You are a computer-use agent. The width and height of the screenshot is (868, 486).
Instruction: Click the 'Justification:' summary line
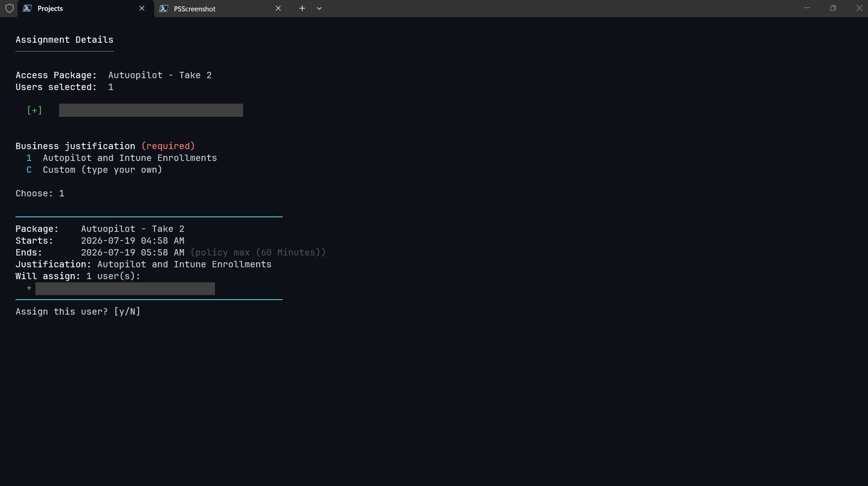tap(144, 265)
